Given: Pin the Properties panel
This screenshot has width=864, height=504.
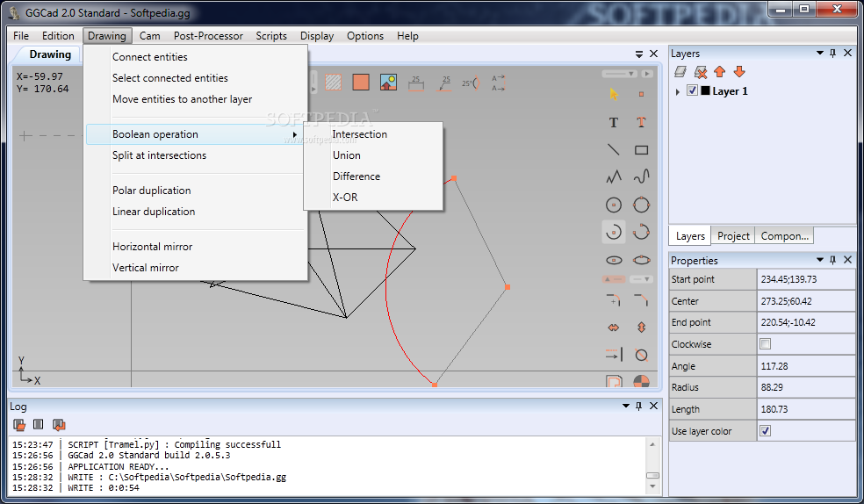Looking at the screenshot, I should (832, 259).
